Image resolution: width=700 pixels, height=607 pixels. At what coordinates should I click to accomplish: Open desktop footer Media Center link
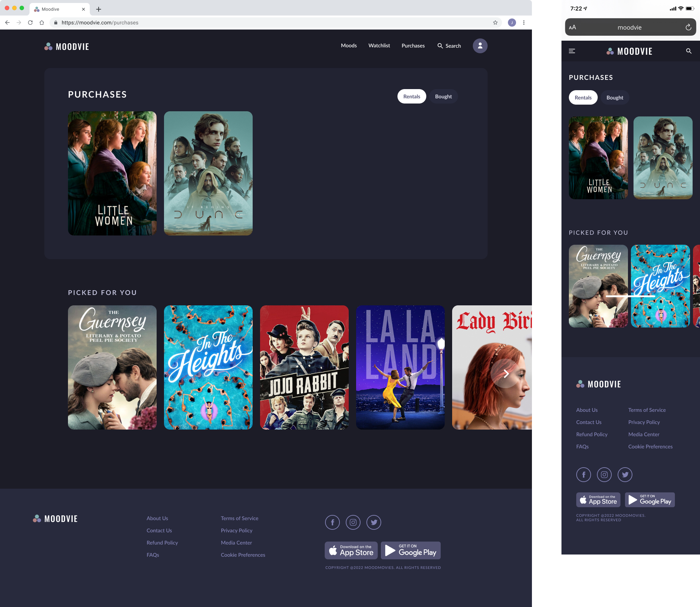236,543
